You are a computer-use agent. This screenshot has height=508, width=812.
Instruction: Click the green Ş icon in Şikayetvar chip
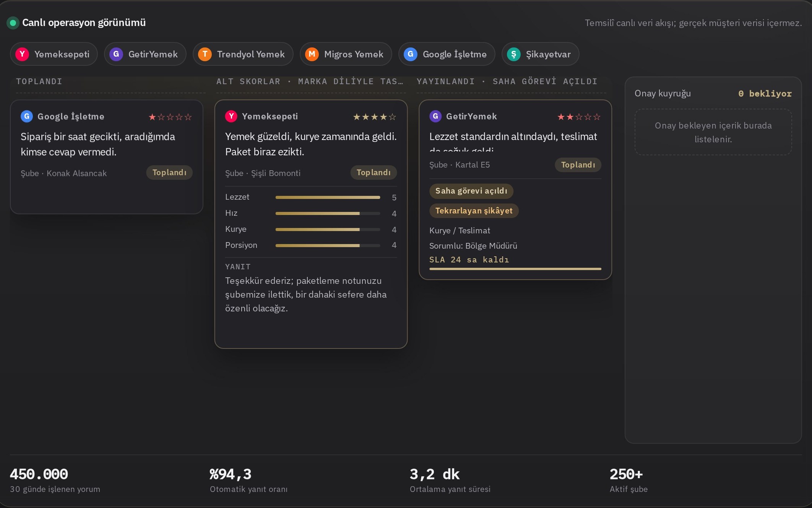pyautogui.click(x=514, y=54)
